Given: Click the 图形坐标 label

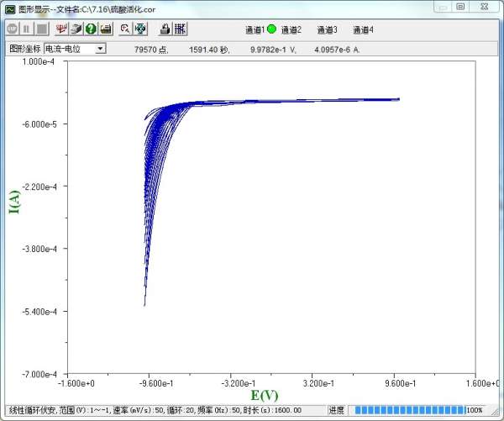Looking at the screenshot, I should click(x=24, y=49).
